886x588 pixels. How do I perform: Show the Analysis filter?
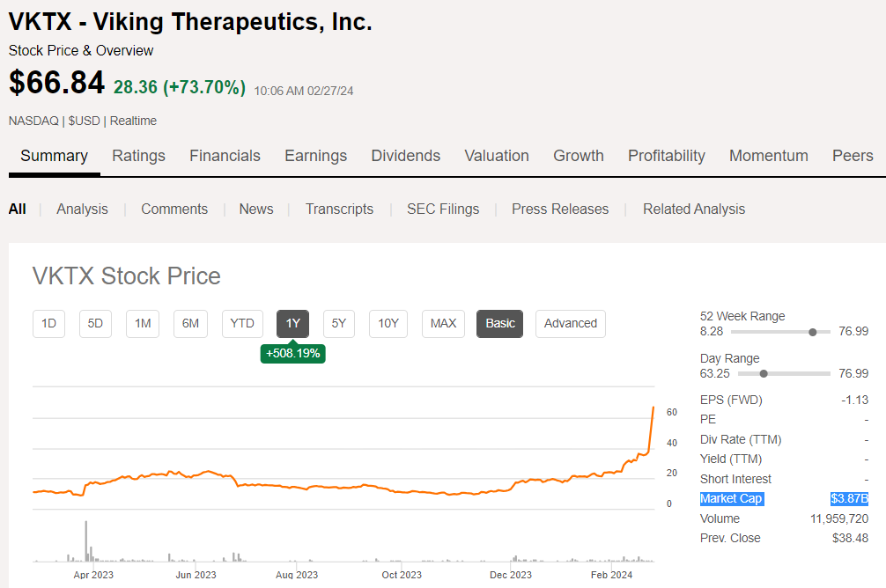click(x=82, y=209)
